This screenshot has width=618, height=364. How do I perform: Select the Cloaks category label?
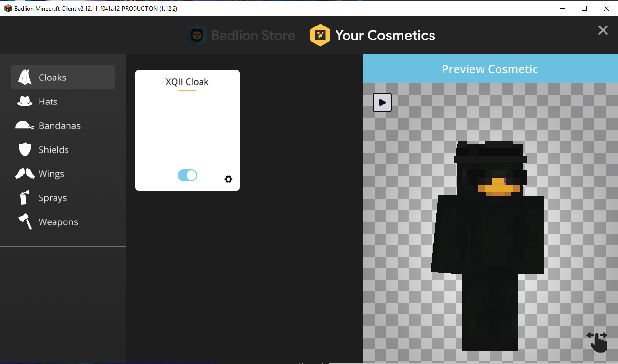[52, 78]
